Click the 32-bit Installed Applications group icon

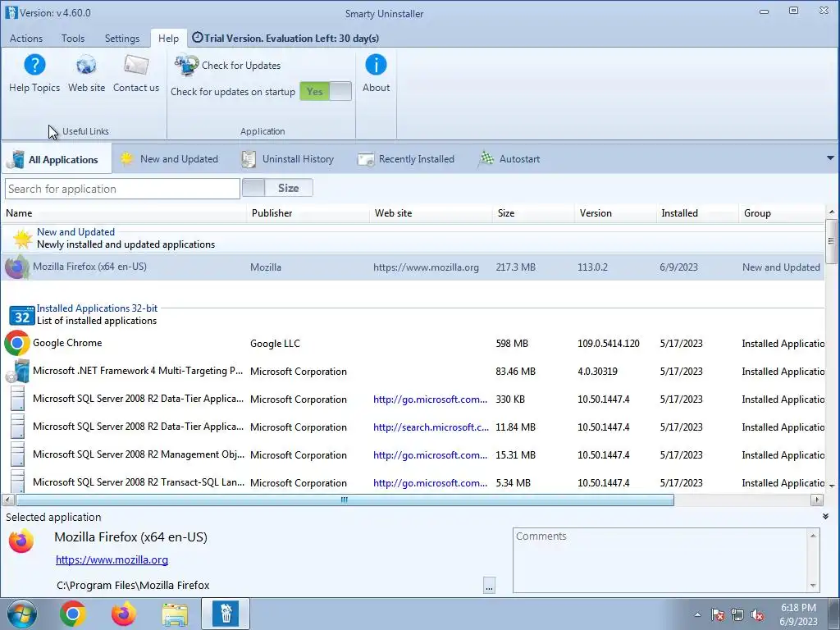(x=22, y=316)
